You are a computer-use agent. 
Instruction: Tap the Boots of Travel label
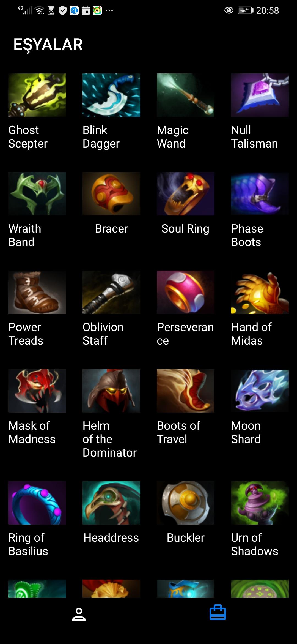tap(178, 432)
